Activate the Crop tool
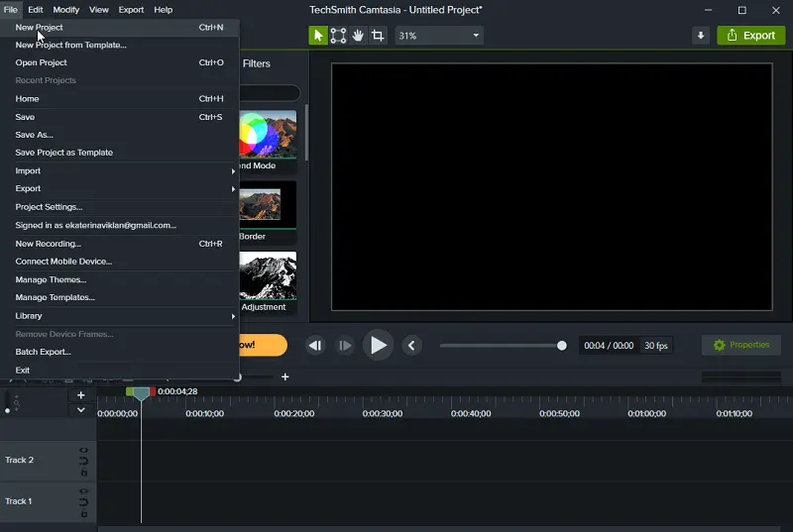Image resolution: width=793 pixels, height=532 pixels. [378, 36]
